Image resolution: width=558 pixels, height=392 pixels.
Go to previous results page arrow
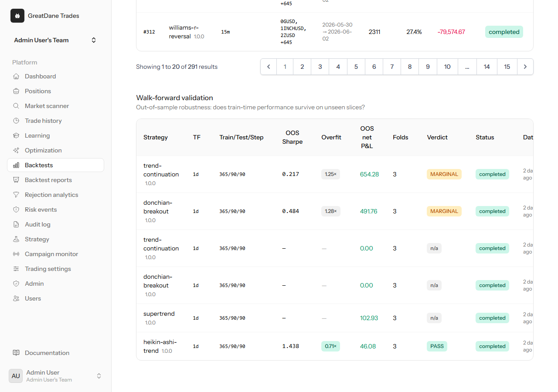[x=269, y=67]
